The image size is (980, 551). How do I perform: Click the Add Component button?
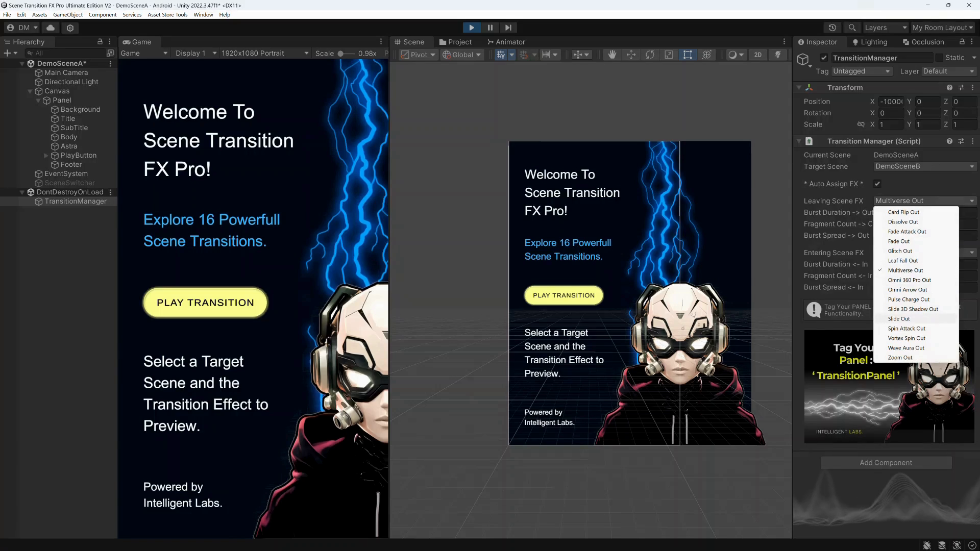tap(886, 463)
